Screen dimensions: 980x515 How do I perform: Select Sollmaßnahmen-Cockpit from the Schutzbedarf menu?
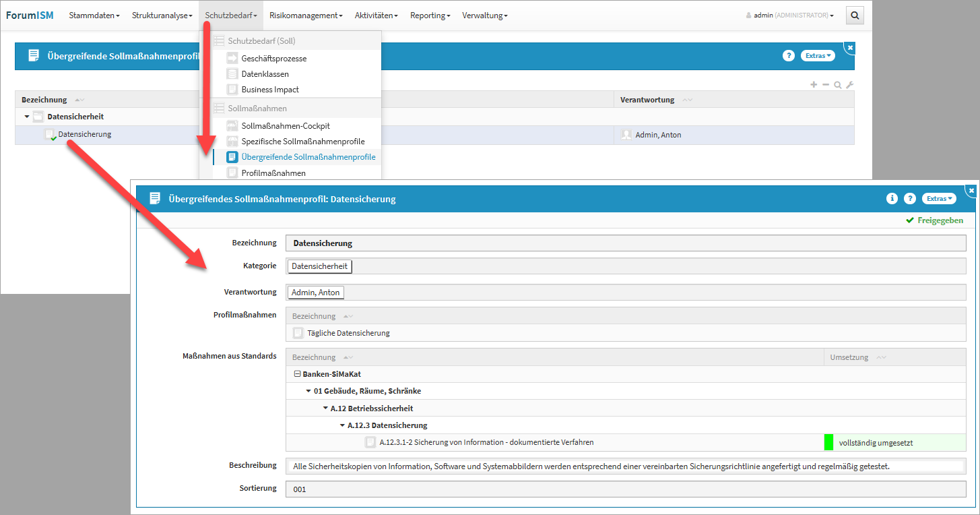coord(286,126)
